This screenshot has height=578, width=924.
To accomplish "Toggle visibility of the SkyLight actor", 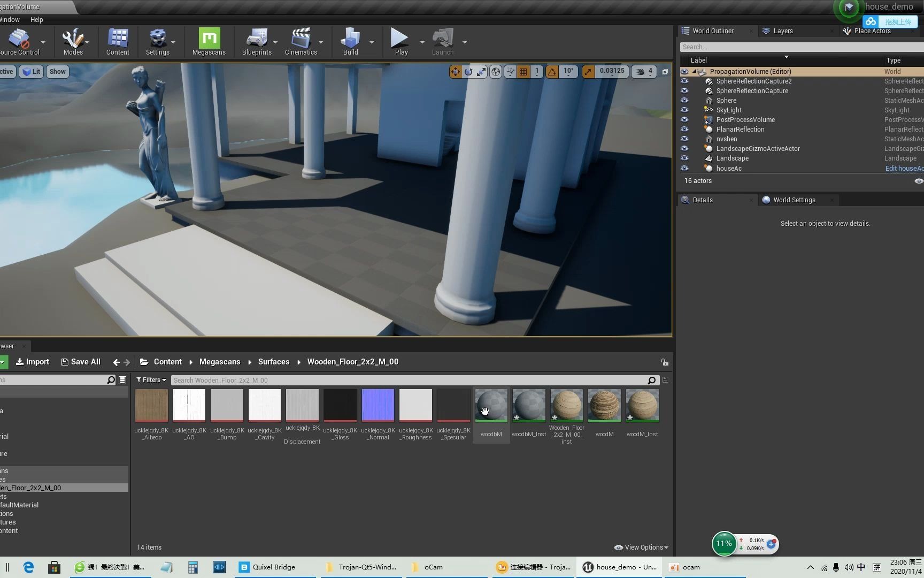I will pos(684,110).
